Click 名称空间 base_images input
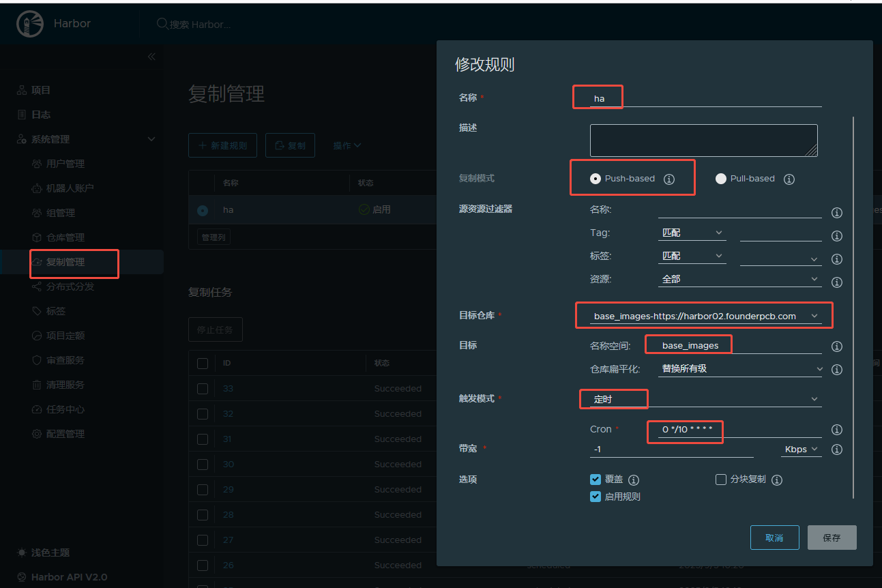The image size is (882, 588). [739, 345]
